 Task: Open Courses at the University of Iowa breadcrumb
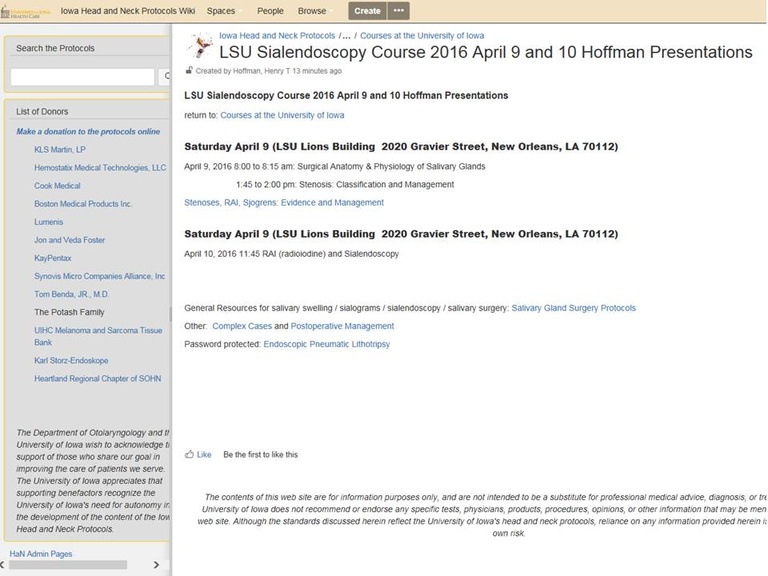click(x=422, y=36)
